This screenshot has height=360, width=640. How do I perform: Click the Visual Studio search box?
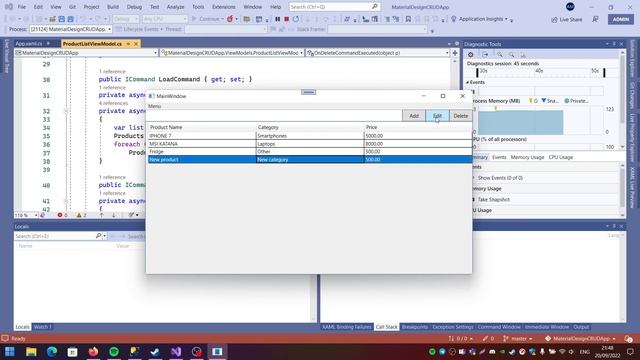pos(334,7)
